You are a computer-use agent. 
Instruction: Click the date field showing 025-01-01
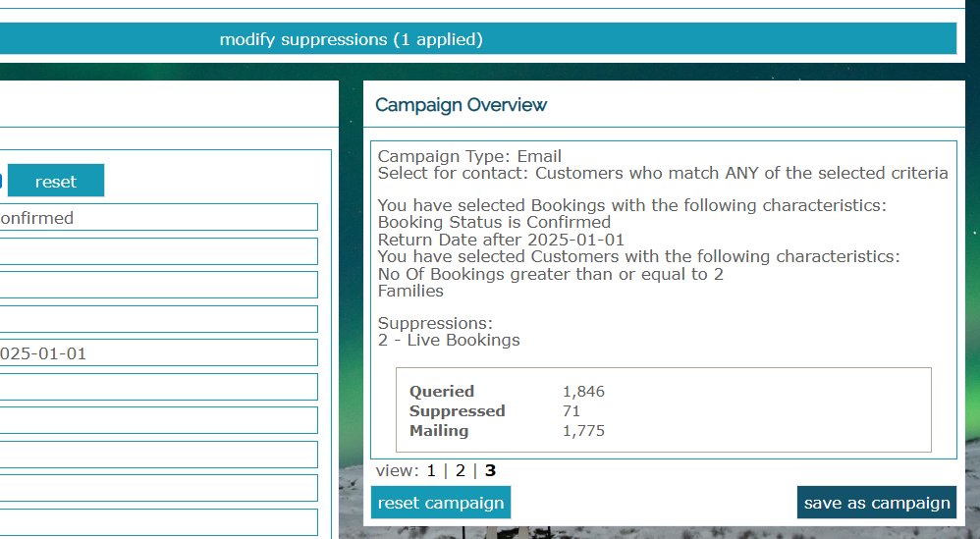point(159,352)
